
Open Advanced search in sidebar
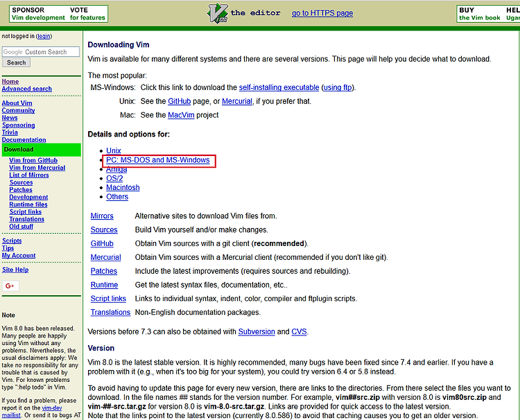tap(27, 89)
